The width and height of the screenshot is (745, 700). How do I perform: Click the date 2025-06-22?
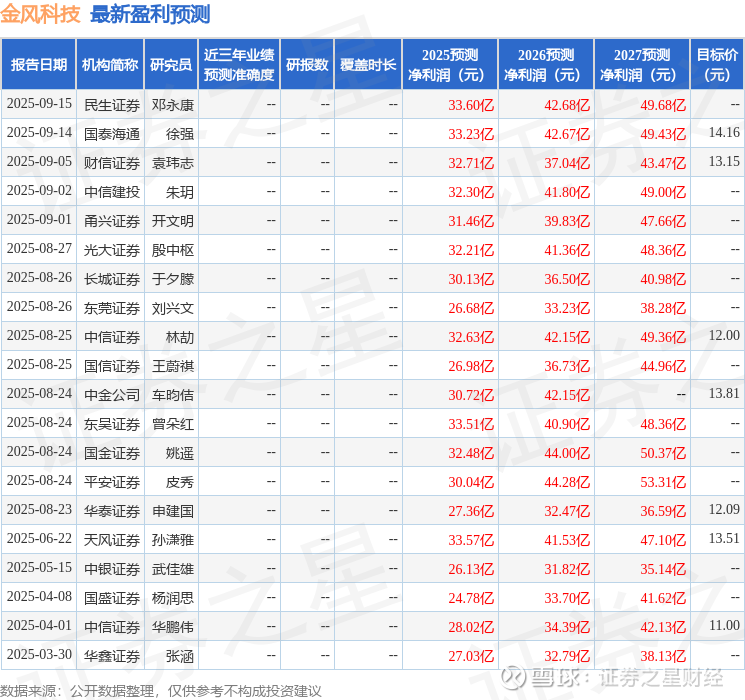click(x=39, y=538)
